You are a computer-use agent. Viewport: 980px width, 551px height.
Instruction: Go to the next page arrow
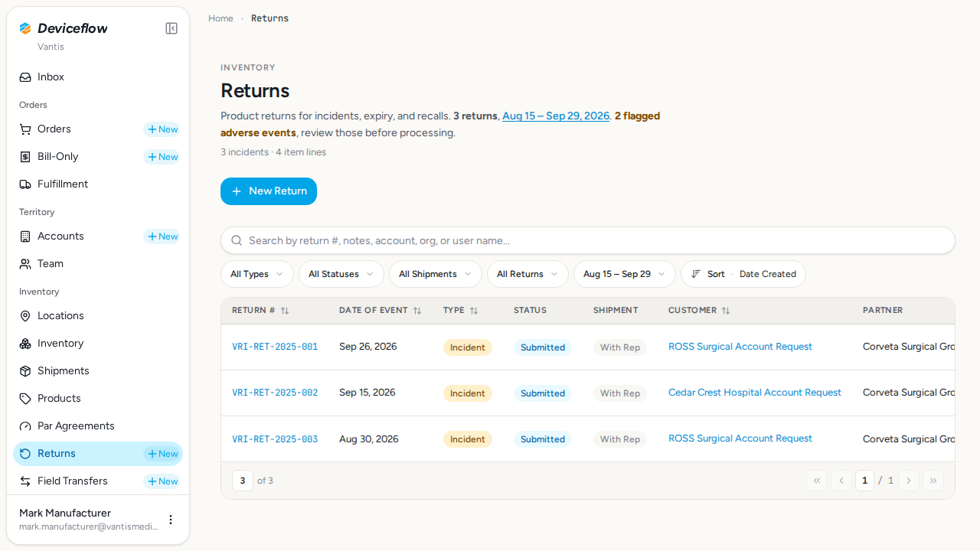(909, 481)
